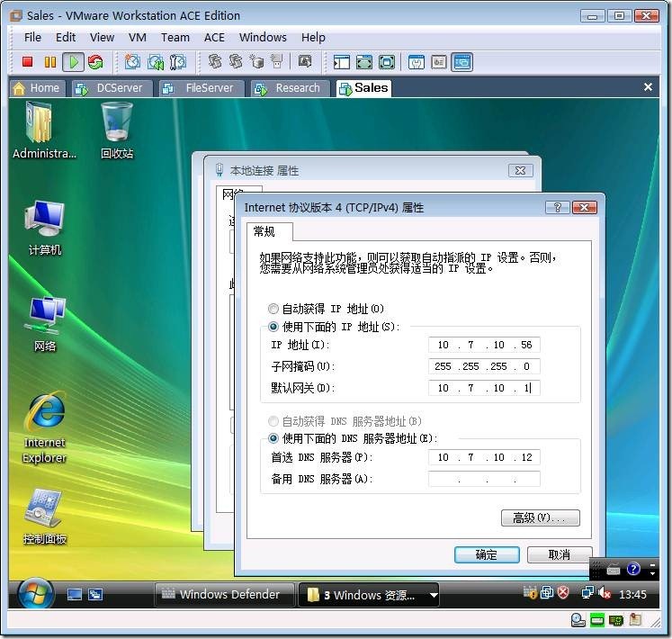Open the File menu
Screen dimensions: 672x639
pyautogui.click(x=32, y=37)
